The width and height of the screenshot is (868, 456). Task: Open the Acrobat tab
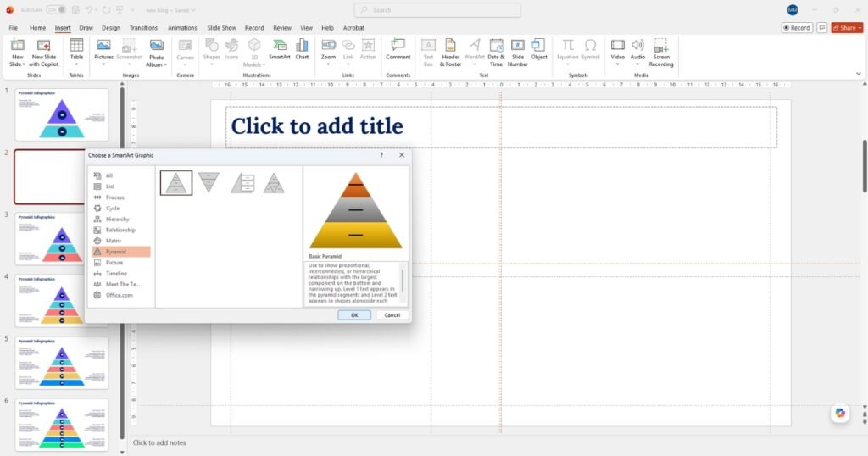point(353,28)
